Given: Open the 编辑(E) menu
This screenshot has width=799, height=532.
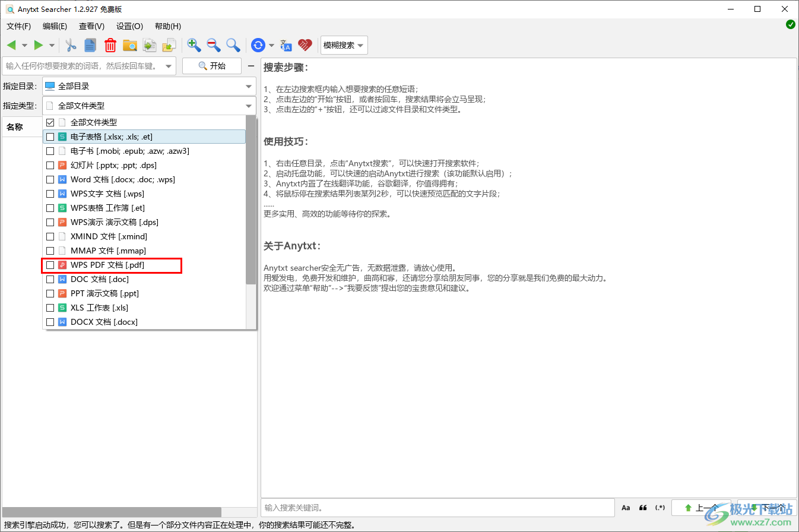Looking at the screenshot, I should 55,26.
